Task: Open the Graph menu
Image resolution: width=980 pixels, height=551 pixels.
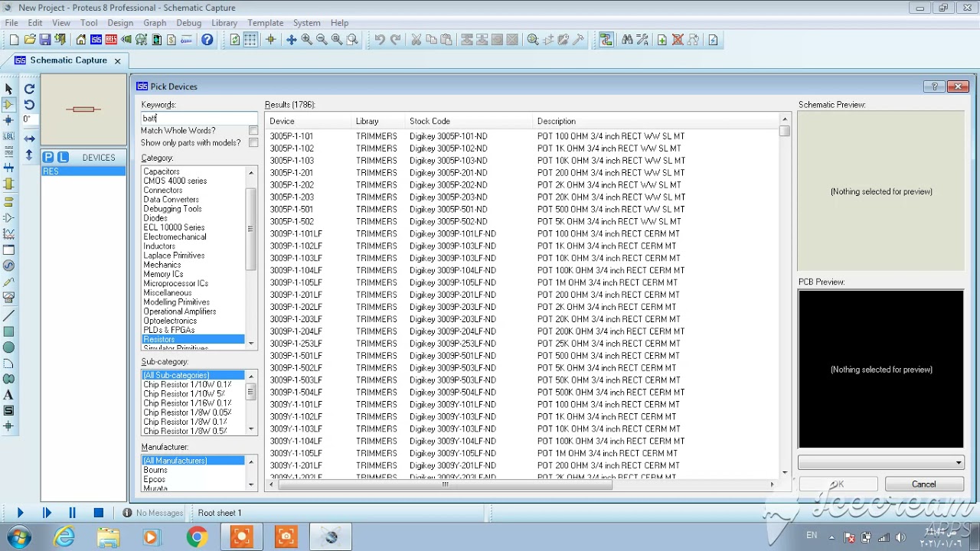Action: pyautogui.click(x=155, y=23)
